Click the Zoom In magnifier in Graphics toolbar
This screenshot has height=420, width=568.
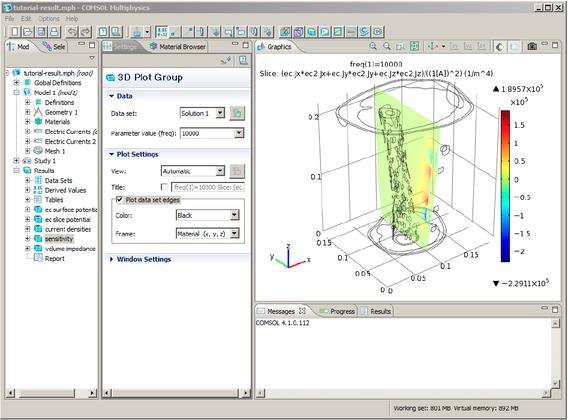373,46
